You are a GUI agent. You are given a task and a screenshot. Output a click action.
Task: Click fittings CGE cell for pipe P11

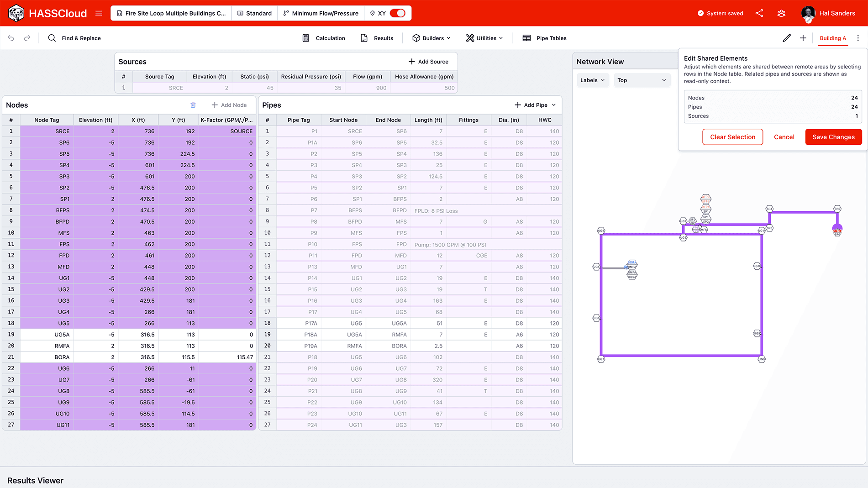click(x=468, y=256)
